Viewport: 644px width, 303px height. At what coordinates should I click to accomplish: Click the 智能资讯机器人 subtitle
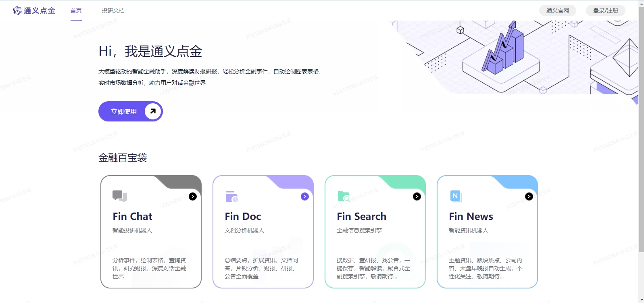click(469, 230)
